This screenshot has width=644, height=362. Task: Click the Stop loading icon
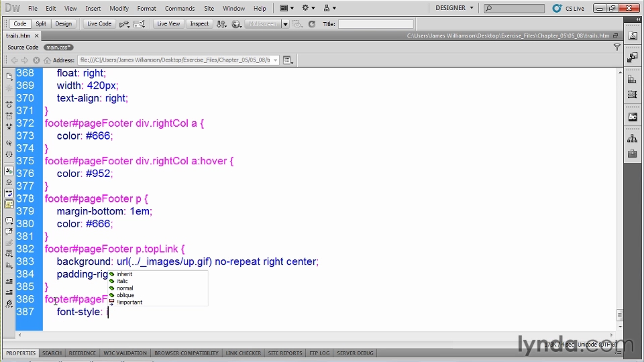36,60
